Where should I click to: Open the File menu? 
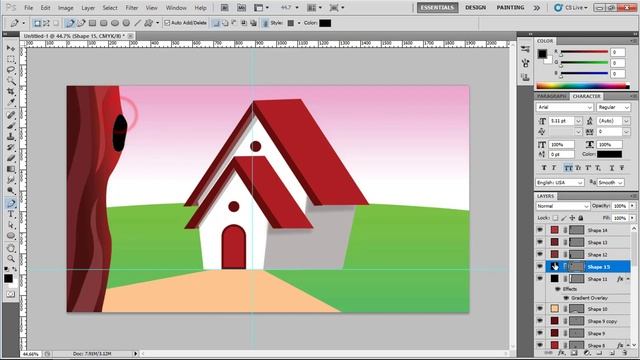tap(29, 8)
